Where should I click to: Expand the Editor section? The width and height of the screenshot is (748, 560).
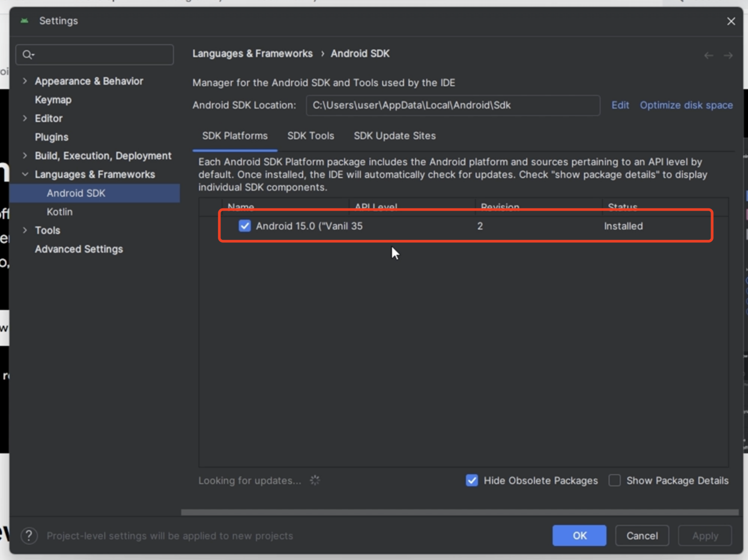coord(25,118)
